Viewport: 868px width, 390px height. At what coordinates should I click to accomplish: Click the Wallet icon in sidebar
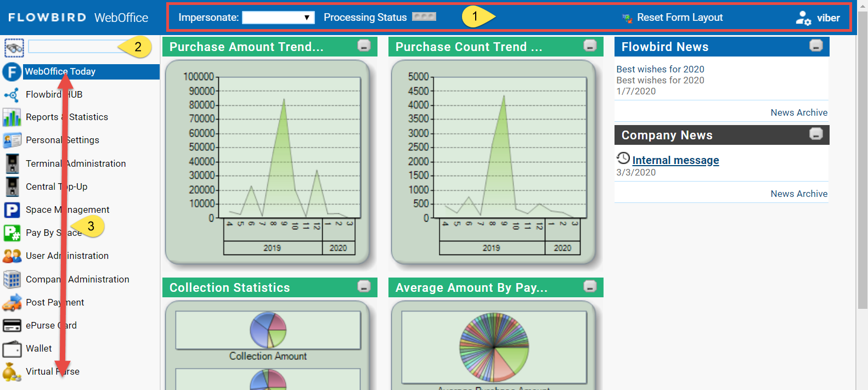(x=12, y=349)
